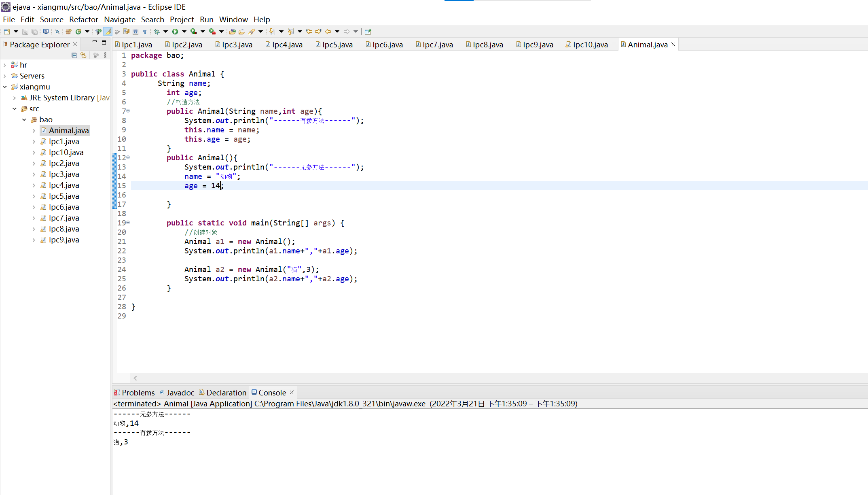Open the Refactor menu
Screen dimensions: 868x495
tap(83, 19)
